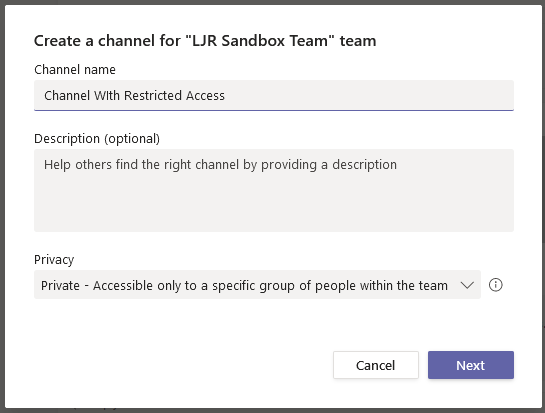Expand the Privacy dropdown chevron arrow
Viewport: 545px width, 413px height.
tap(467, 285)
